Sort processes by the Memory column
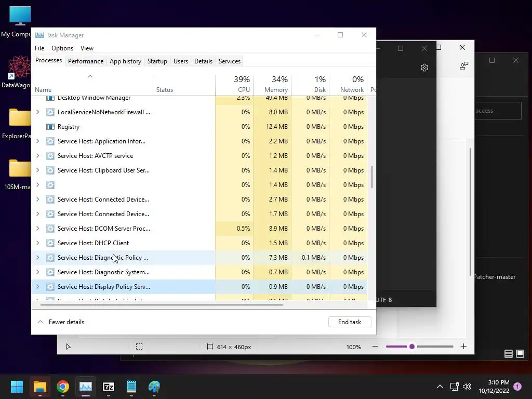 coord(272,84)
